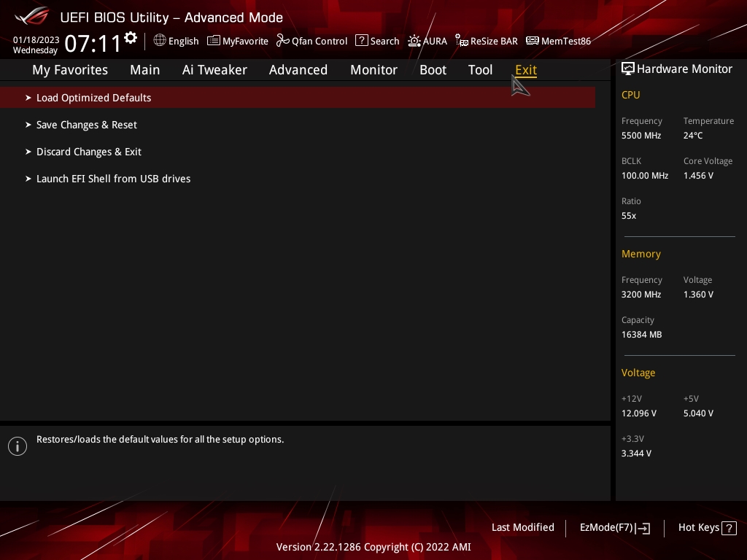This screenshot has width=747, height=560.
Task: Click the BCLK value 100.00 MHz
Action: tap(645, 176)
